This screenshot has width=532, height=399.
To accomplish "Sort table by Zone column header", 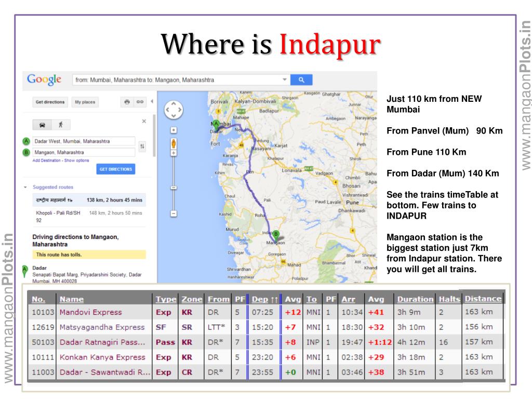I will tap(192, 299).
